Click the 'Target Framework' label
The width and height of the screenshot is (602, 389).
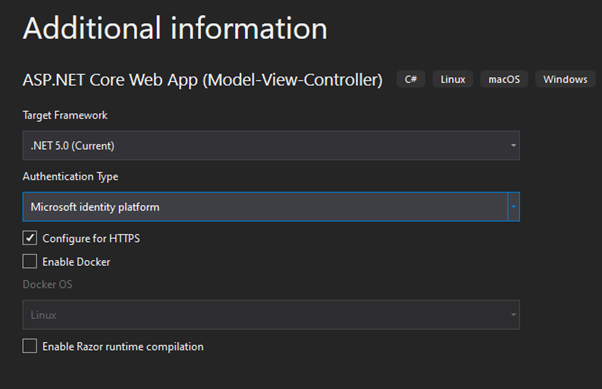coord(65,115)
